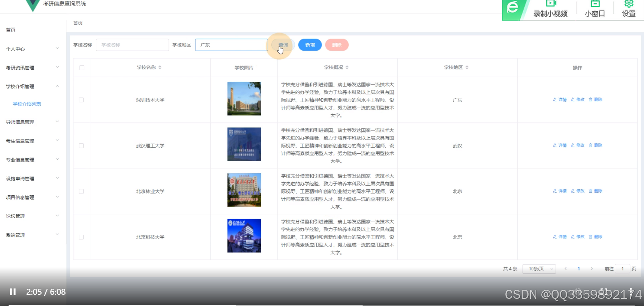View 详情 for 北京科技大学
Image resolution: width=644 pixels, height=306 pixels.
coord(560,237)
